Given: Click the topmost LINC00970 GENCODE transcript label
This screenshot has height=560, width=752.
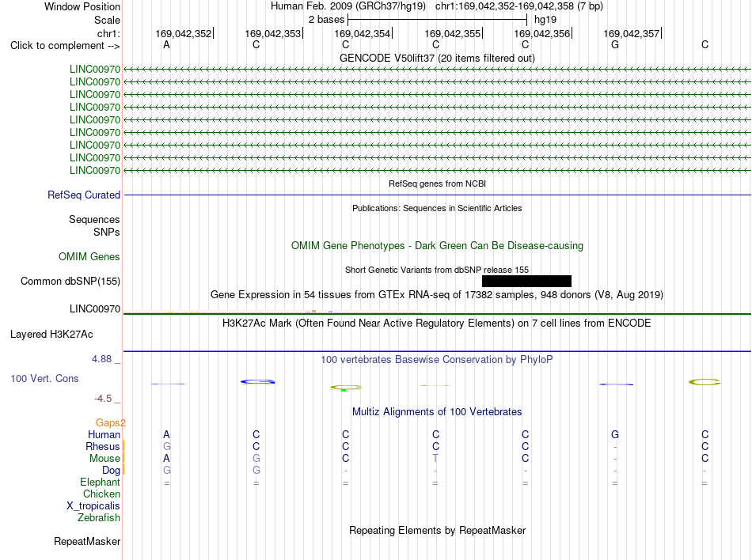Looking at the screenshot, I should point(95,69).
